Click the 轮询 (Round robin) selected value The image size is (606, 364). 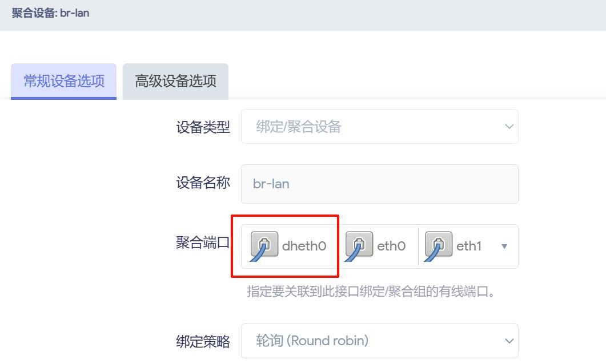(312, 341)
